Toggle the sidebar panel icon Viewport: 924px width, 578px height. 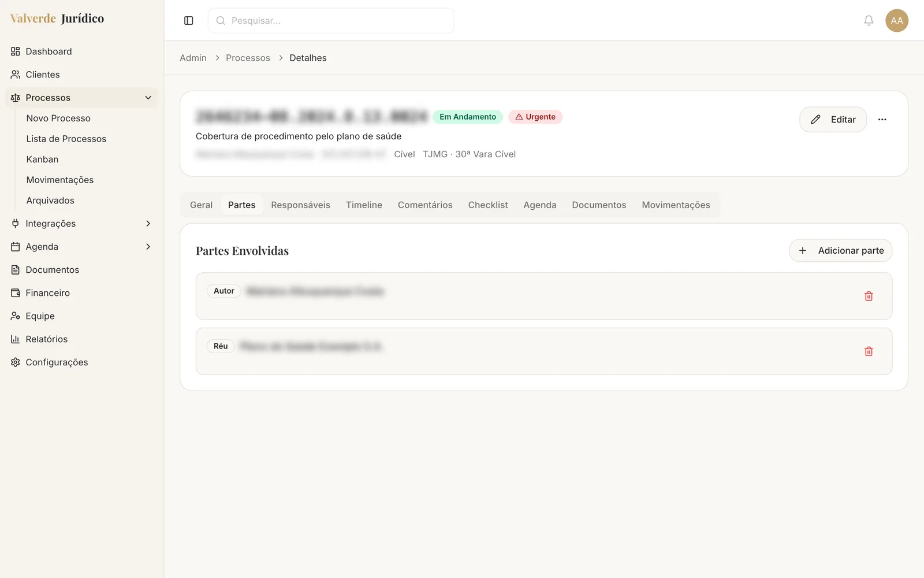(188, 21)
